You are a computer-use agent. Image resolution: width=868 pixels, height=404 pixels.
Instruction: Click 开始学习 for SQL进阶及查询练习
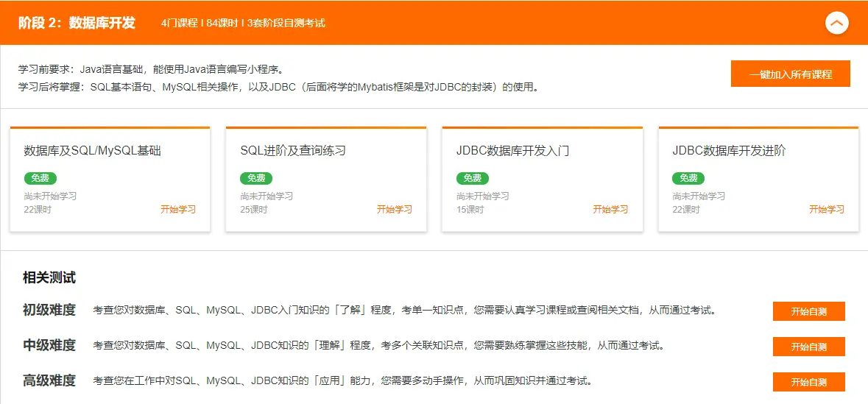pos(394,210)
